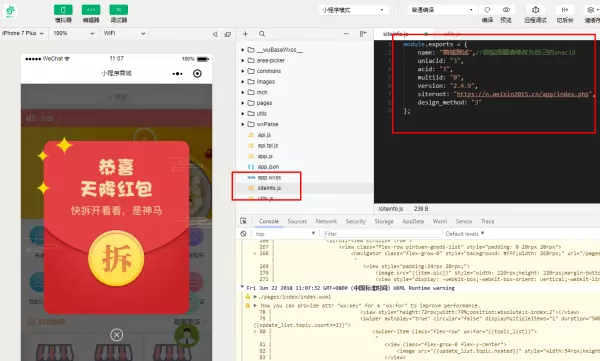The height and width of the screenshot is (361, 600).
Task: Open the 普通编译 compile mode dropdown
Action: coord(442,10)
